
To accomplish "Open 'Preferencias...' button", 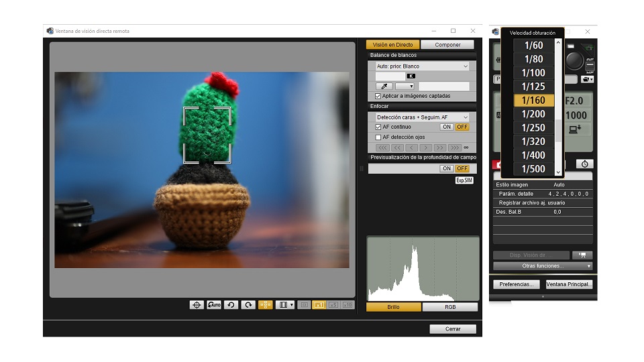I will coord(516,284).
